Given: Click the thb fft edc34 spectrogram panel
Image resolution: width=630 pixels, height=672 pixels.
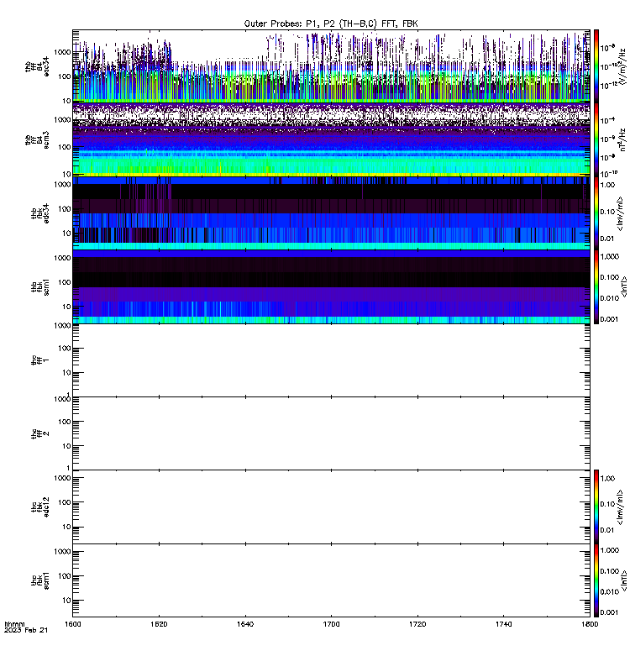Looking at the screenshot, I should [x=331, y=66].
